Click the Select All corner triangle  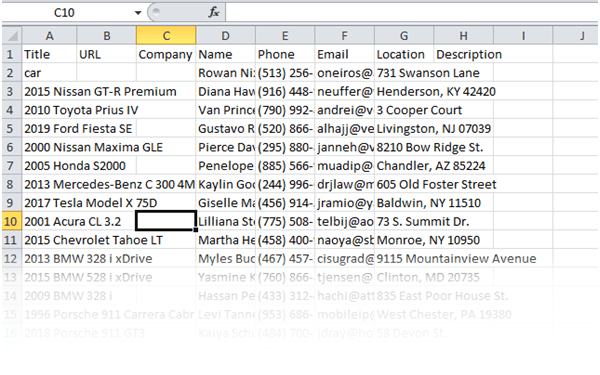point(12,36)
